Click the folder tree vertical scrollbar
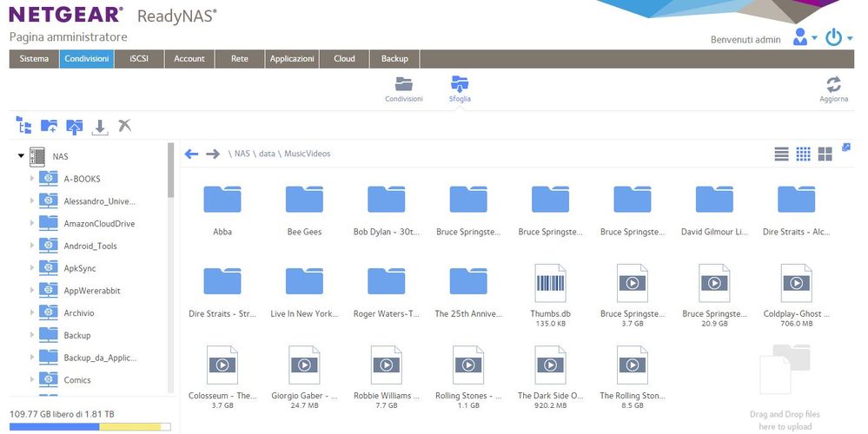868x434 pixels. click(170, 170)
